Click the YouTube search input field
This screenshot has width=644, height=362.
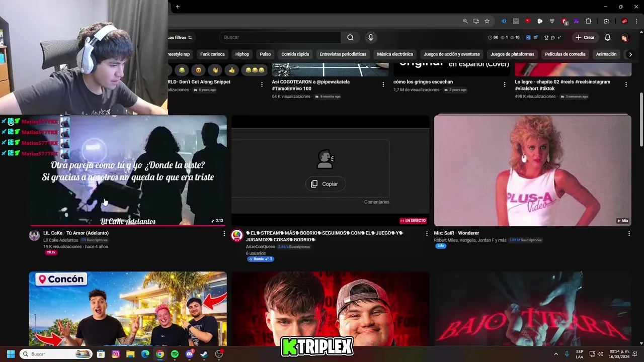(280, 37)
